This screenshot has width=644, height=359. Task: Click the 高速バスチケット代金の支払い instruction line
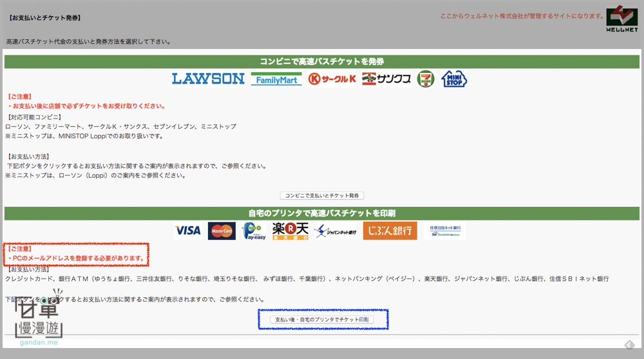pyautogui.click(x=88, y=41)
